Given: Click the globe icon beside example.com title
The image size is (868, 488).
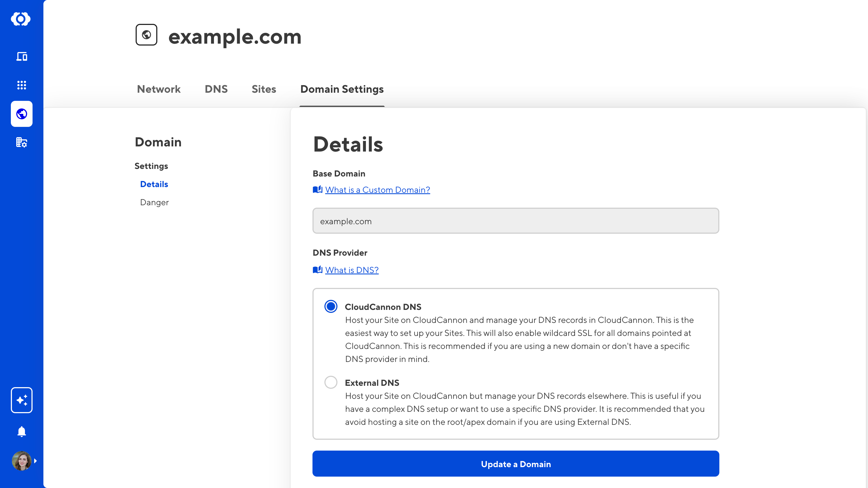Looking at the screenshot, I should (146, 35).
